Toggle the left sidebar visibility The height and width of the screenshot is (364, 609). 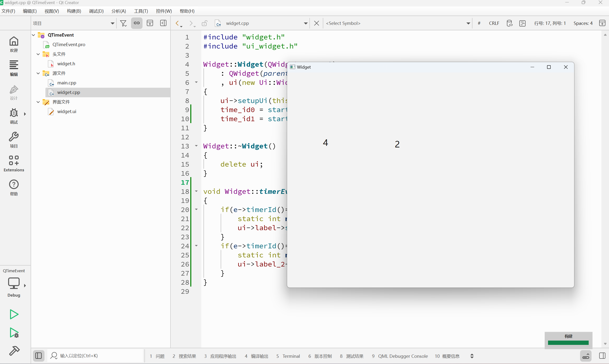tap(38, 356)
